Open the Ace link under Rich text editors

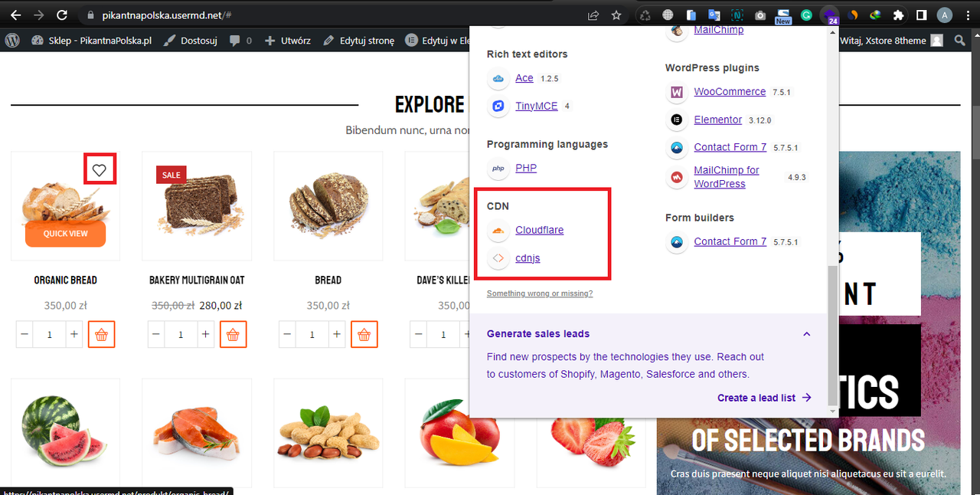(x=524, y=78)
